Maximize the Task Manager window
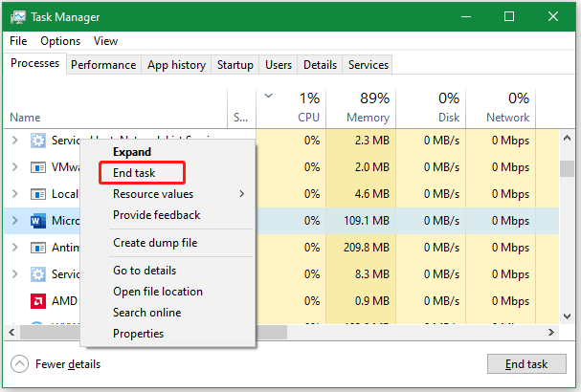This screenshot has width=581, height=392. [x=509, y=16]
